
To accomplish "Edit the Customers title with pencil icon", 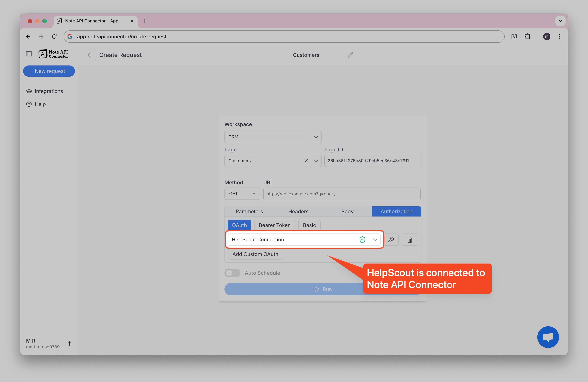I will click(x=350, y=55).
